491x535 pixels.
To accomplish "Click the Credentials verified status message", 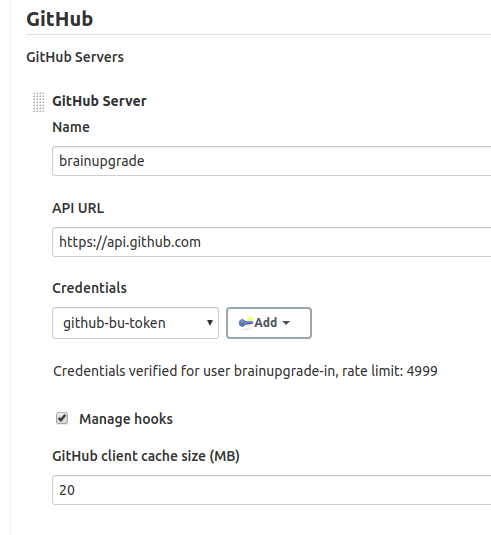I will (245, 371).
